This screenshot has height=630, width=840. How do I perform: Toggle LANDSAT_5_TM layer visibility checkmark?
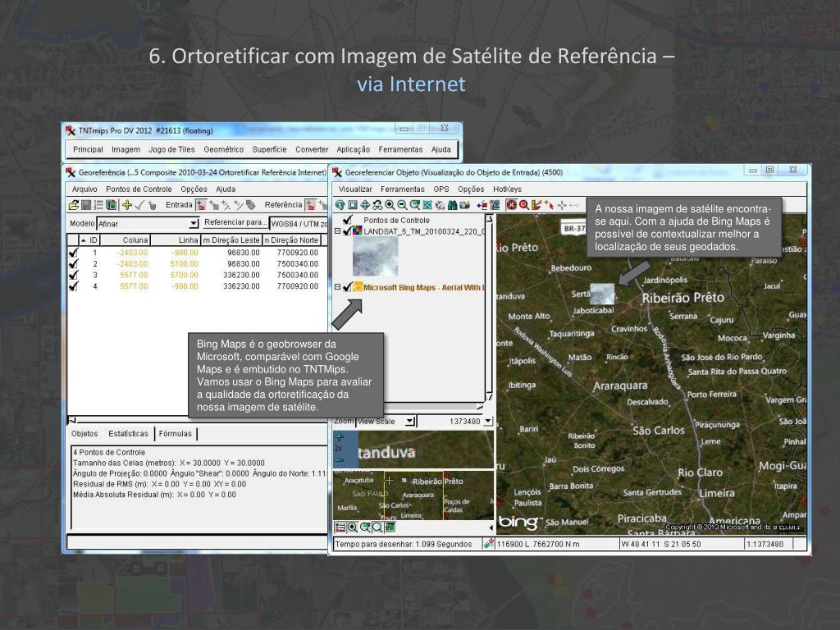[x=347, y=231]
